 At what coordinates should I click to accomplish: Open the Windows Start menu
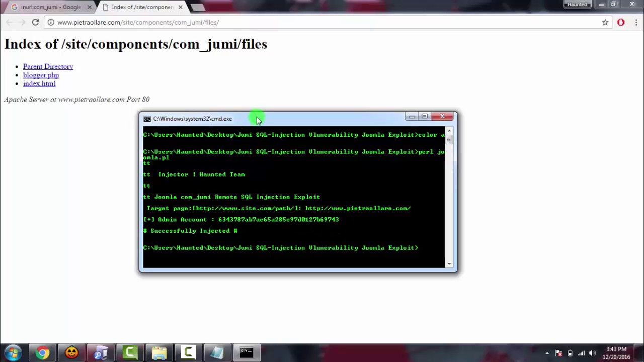(13, 352)
